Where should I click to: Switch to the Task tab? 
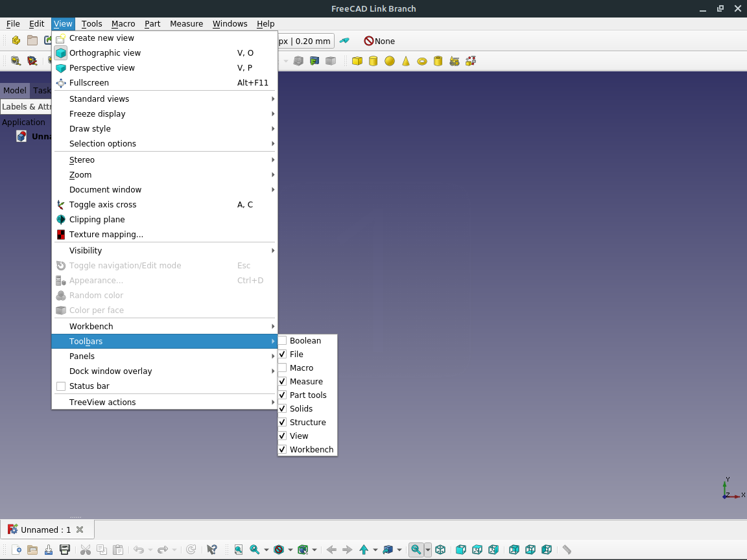(41, 90)
